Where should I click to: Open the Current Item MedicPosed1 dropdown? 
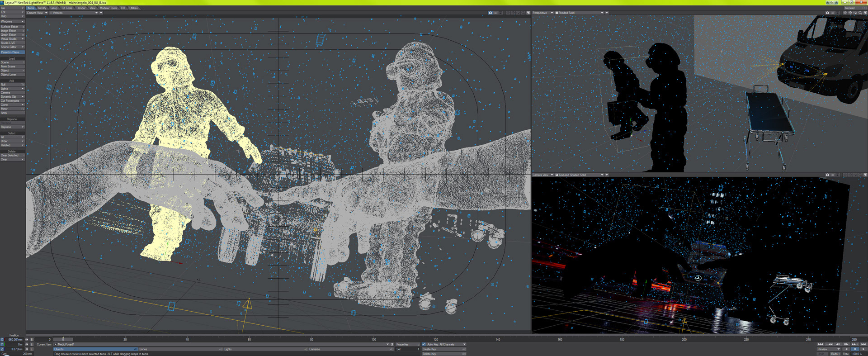pyautogui.click(x=222, y=344)
